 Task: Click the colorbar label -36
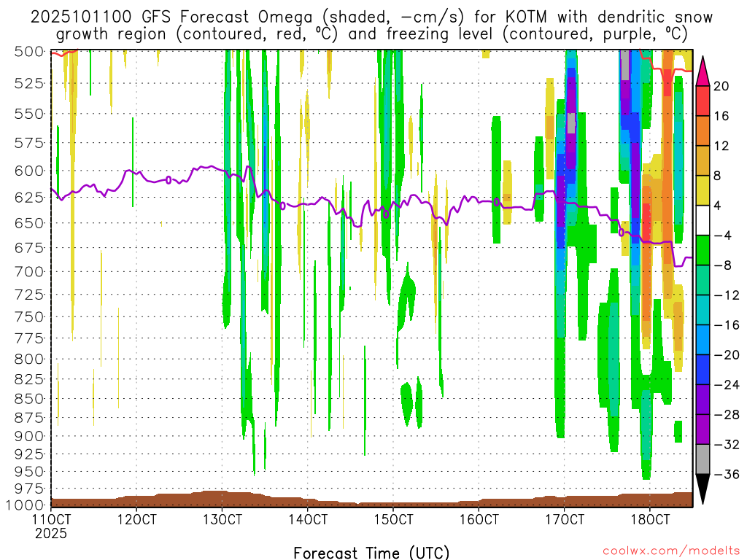726,475
